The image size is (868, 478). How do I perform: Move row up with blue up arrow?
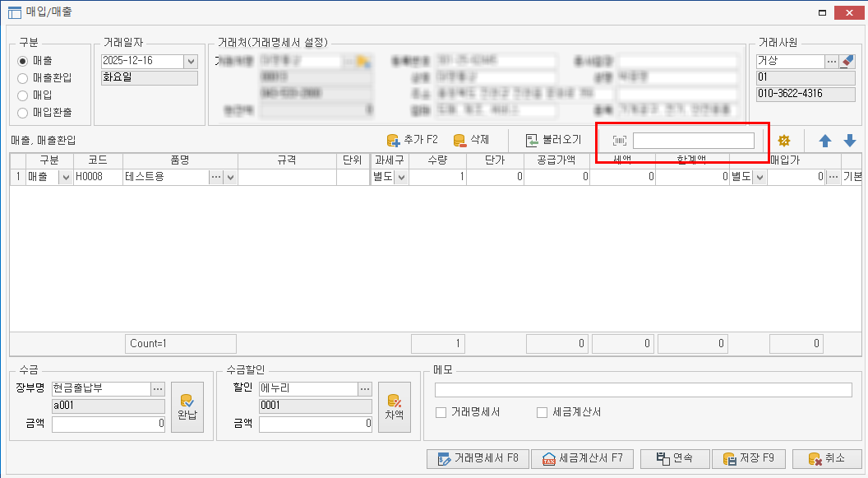(824, 141)
